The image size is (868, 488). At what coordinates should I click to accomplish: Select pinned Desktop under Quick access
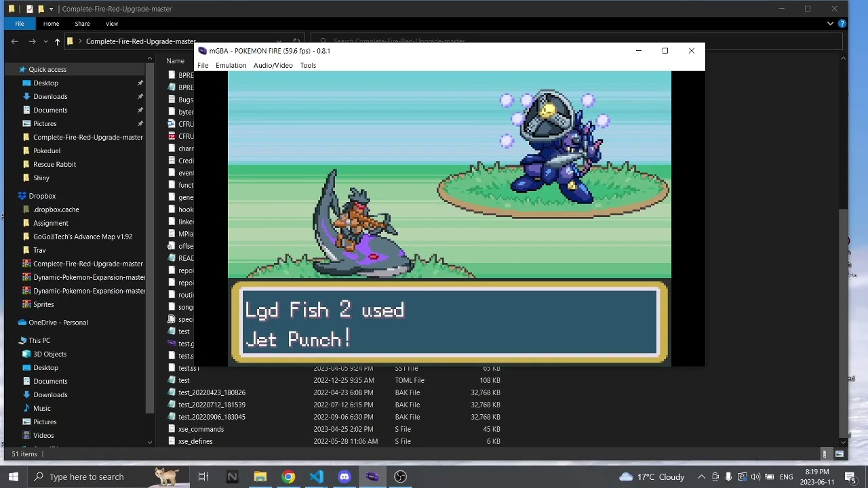pos(45,83)
